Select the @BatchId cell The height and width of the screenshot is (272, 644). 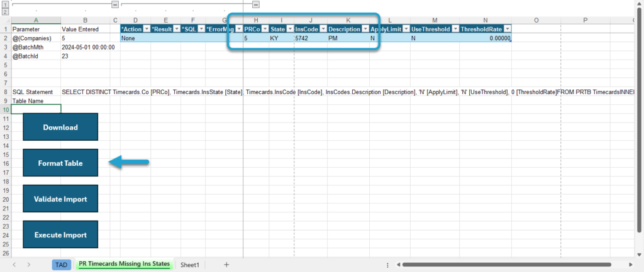coord(36,56)
